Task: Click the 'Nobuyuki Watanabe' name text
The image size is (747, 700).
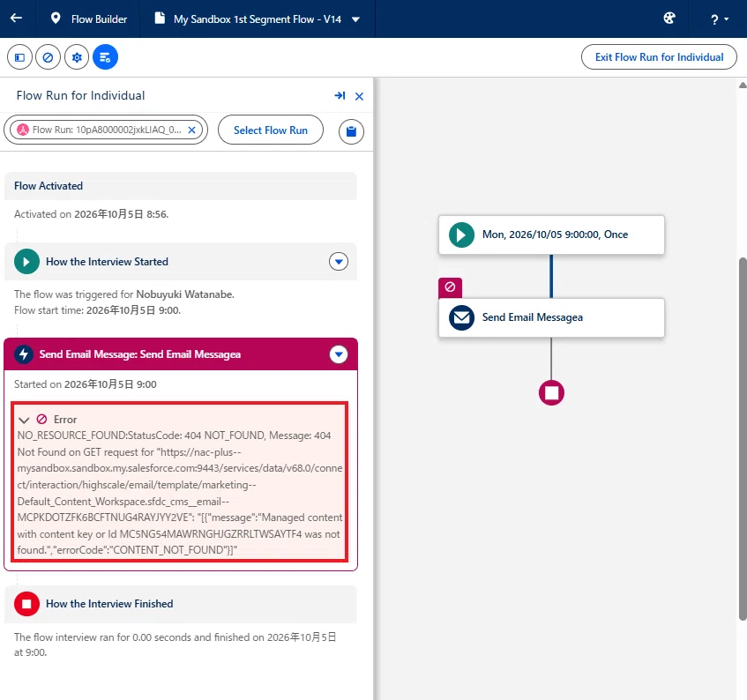Action: coord(184,294)
